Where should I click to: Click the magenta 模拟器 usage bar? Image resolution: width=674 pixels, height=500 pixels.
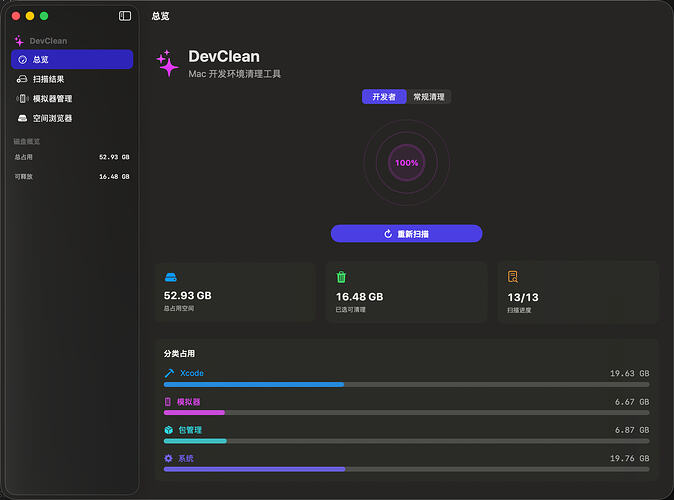click(x=194, y=413)
